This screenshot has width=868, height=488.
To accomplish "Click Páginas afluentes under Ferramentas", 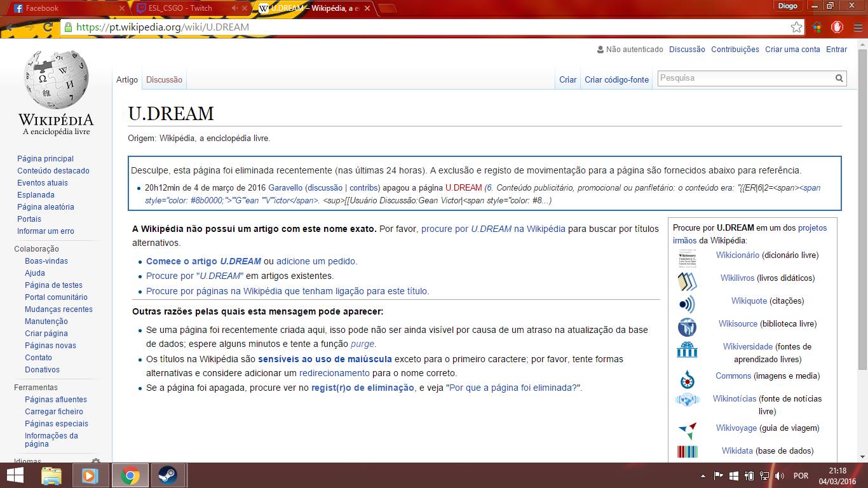I will pyautogui.click(x=56, y=400).
